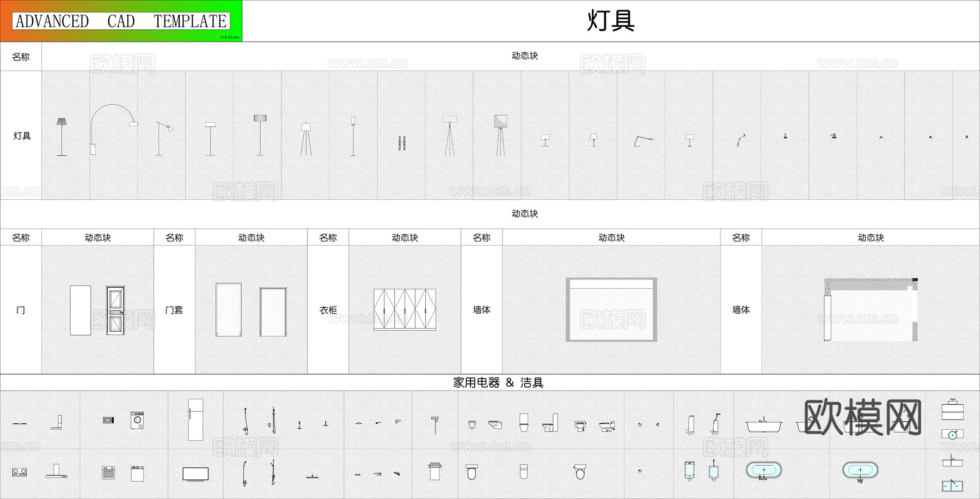
Task: Select the washing machine block
Action: 137,420
